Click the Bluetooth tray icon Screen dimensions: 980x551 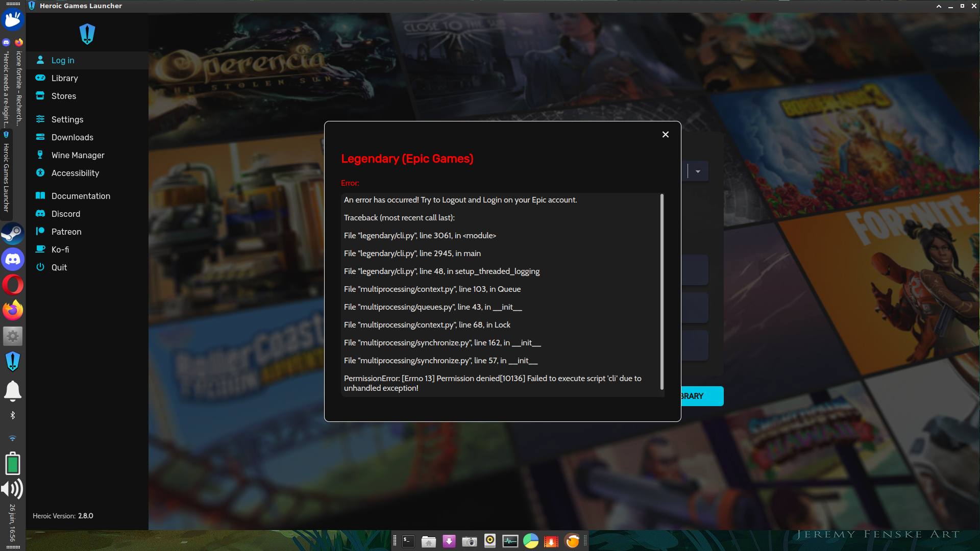tap(13, 415)
